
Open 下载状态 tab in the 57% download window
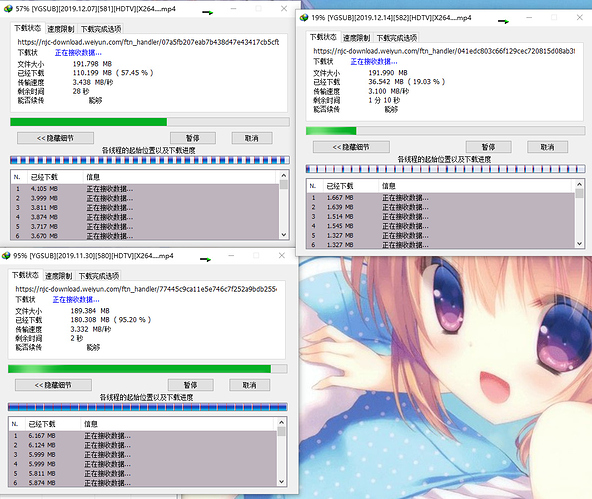pos(28,28)
